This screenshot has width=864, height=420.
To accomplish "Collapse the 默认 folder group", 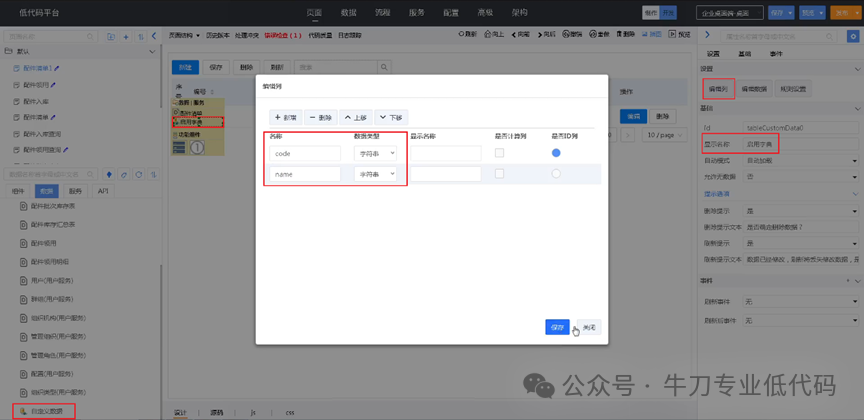I will pyautogui.click(x=153, y=51).
